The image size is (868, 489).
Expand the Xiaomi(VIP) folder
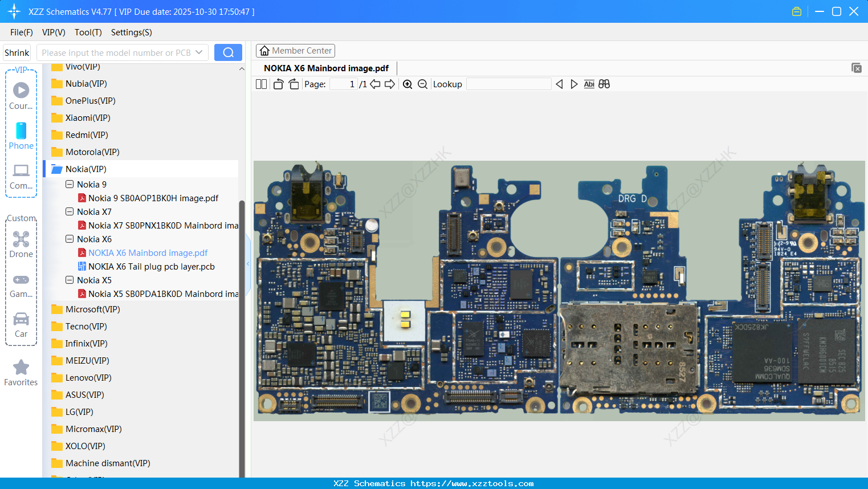56,118
